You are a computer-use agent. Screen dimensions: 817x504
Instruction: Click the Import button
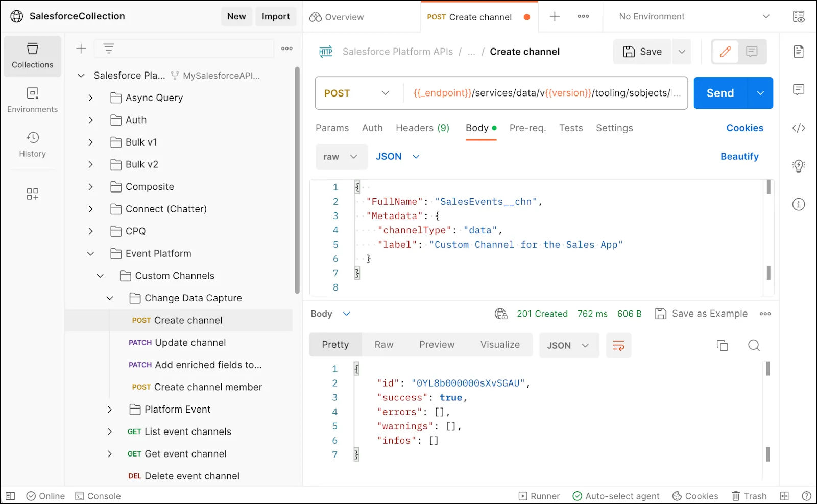276,16
